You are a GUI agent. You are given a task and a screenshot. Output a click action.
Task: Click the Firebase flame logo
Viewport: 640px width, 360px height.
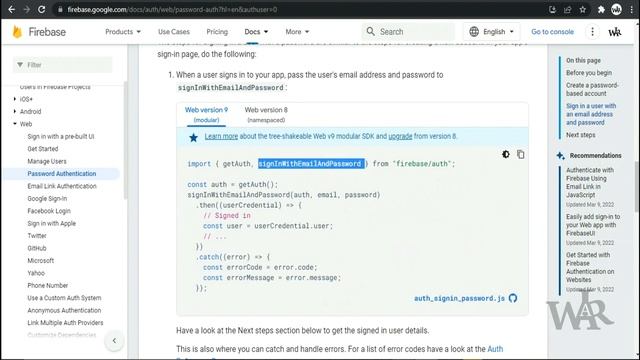point(17,31)
